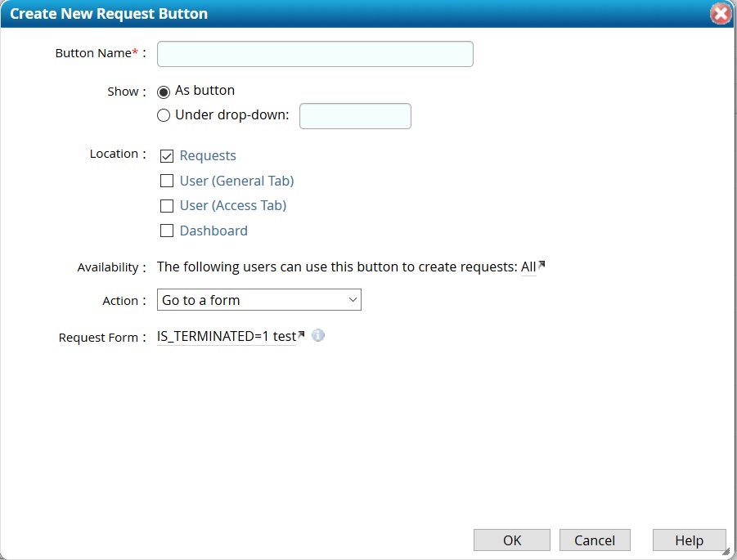Click the OK button

(x=511, y=540)
